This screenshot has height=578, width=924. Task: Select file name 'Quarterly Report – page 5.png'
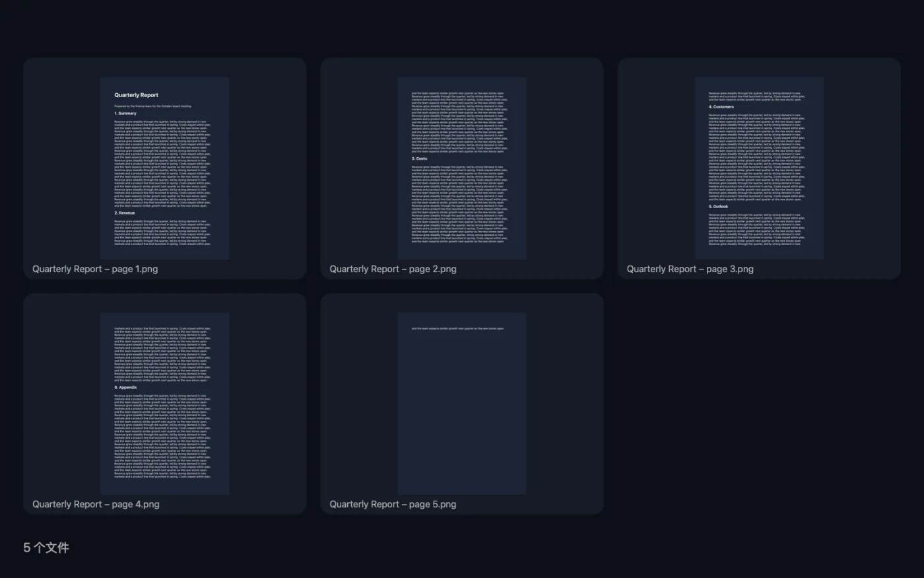[x=393, y=504]
